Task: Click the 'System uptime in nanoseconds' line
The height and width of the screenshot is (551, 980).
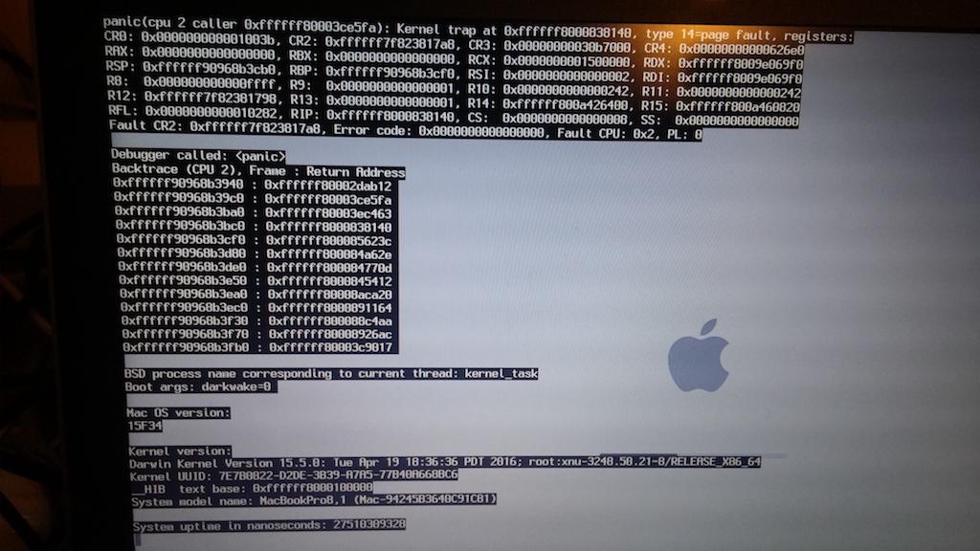Action: pyautogui.click(x=269, y=525)
